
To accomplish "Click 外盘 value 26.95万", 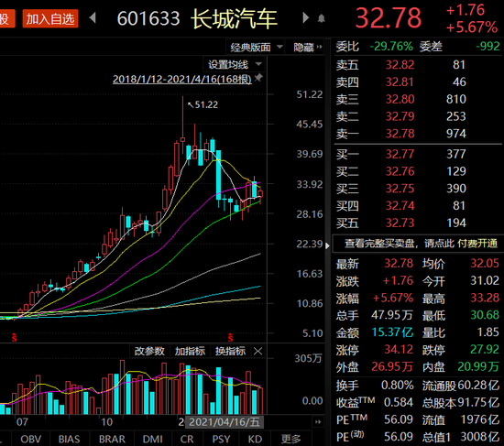I will pyautogui.click(x=392, y=366).
